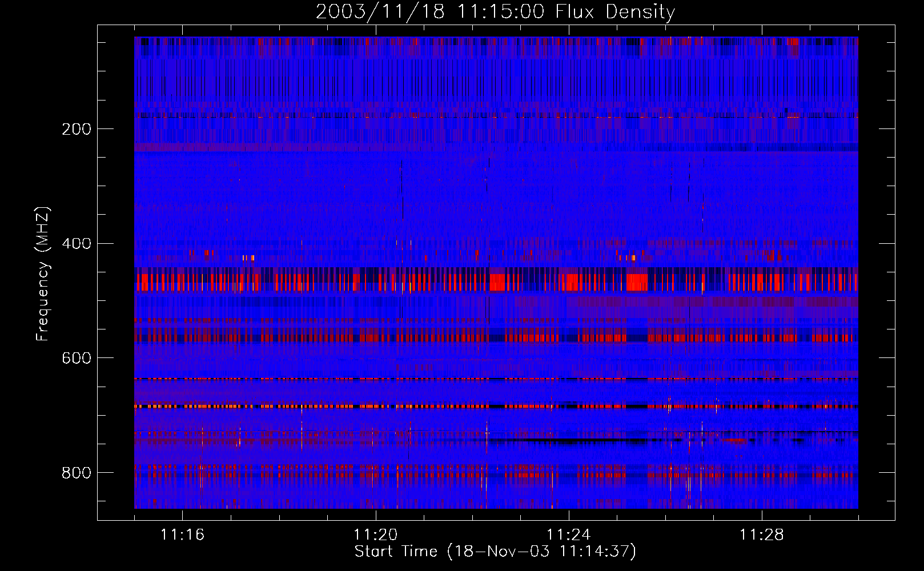This screenshot has width=924, height=571.
Task: Click the 11:24 time tick label
Action: (568, 535)
